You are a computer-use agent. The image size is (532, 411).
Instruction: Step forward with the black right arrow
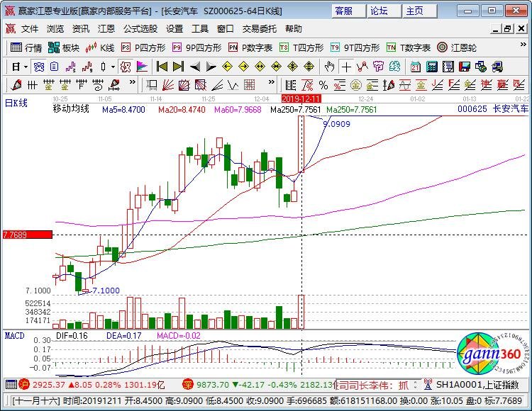point(211,67)
